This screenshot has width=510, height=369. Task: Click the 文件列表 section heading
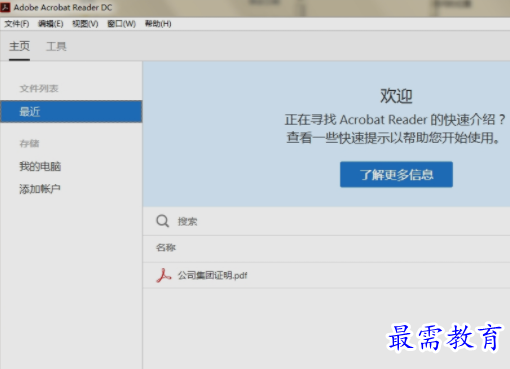(x=39, y=88)
